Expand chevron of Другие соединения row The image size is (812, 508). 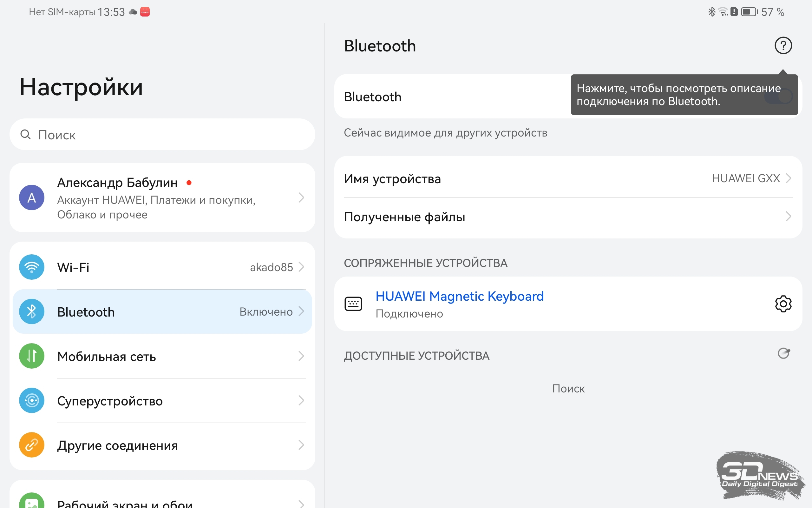click(x=301, y=445)
